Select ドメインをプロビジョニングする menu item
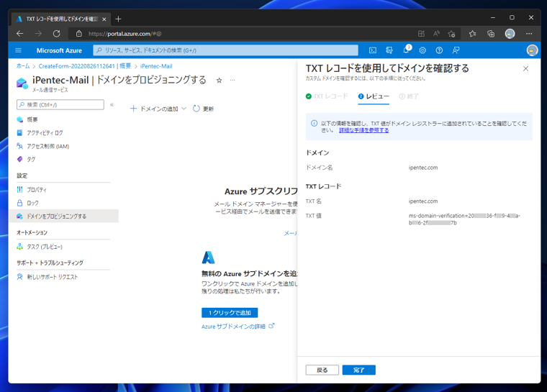 [x=63, y=216]
